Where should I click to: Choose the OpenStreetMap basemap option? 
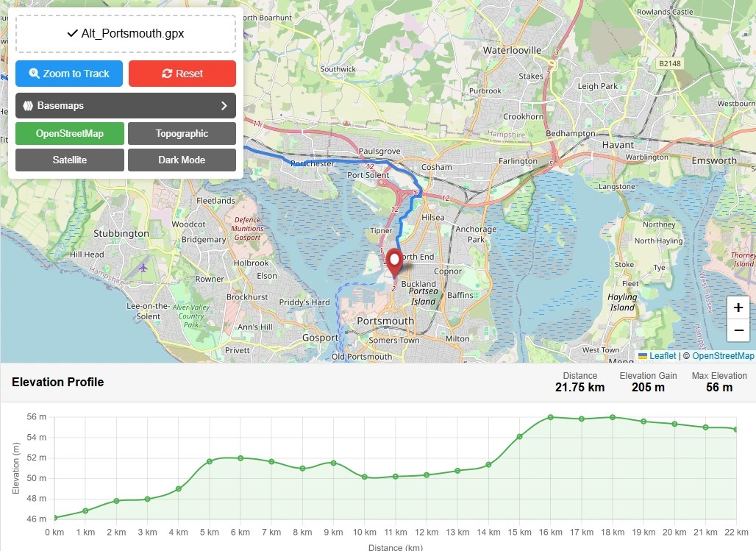[x=69, y=133]
